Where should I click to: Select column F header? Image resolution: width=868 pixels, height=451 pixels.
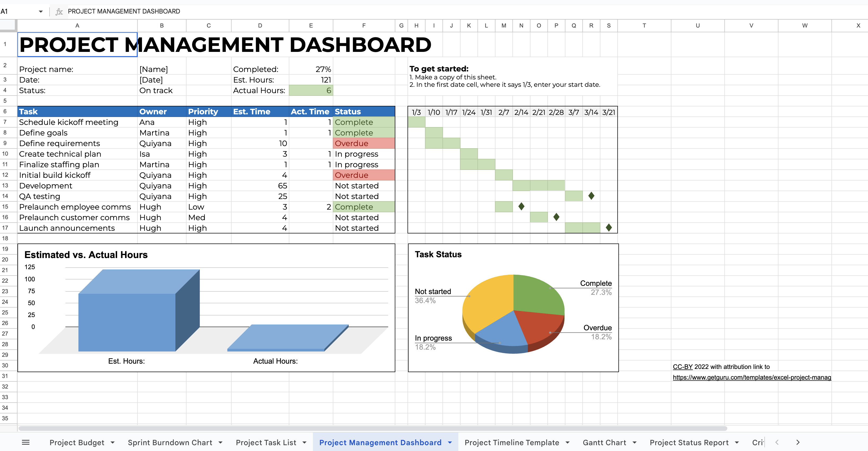(x=364, y=26)
